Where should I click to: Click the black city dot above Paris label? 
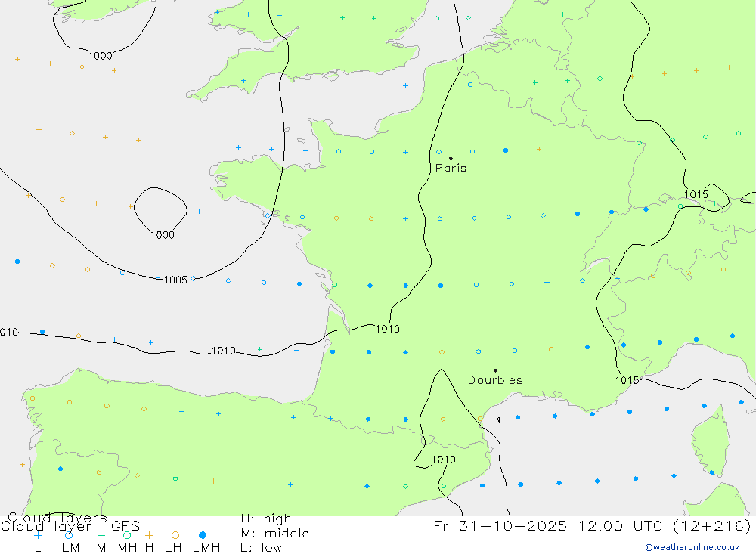tap(451, 158)
